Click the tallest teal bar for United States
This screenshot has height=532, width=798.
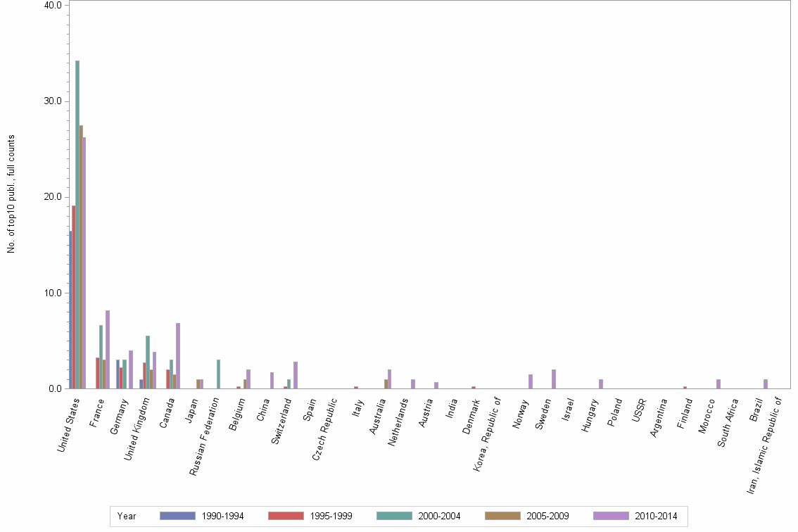tap(76, 225)
